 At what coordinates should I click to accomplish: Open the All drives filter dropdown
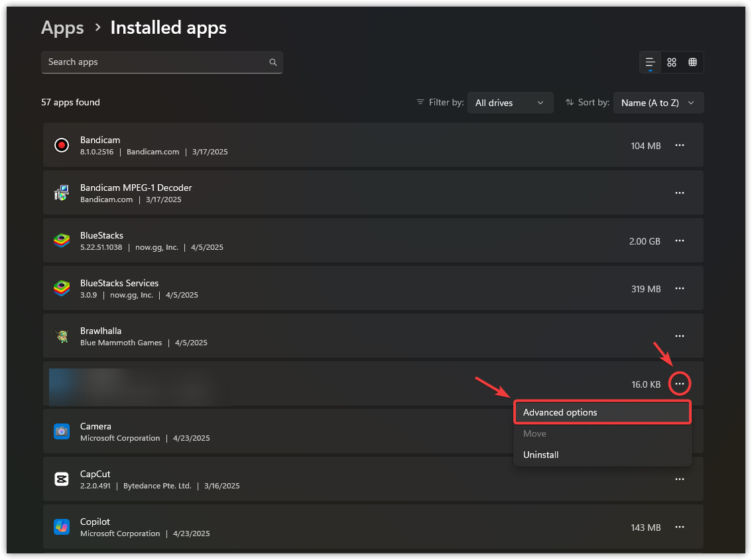[510, 103]
